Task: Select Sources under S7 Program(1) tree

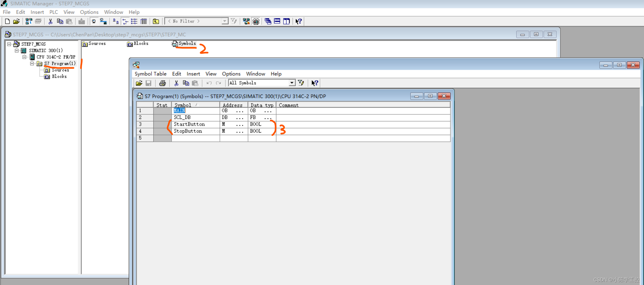Action: [60, 70]
